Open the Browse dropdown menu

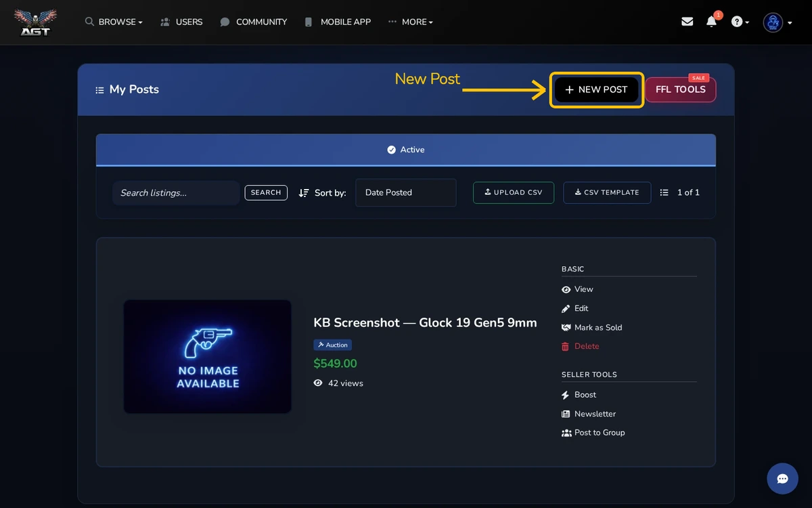click(x=114, y=22)
